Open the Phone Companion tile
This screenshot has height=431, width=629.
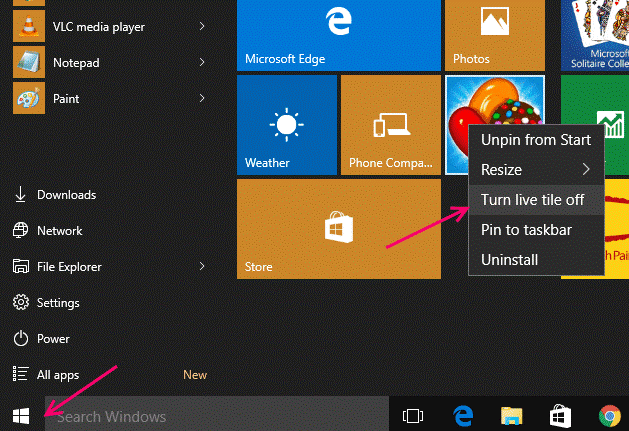click(x=391, y=125)
